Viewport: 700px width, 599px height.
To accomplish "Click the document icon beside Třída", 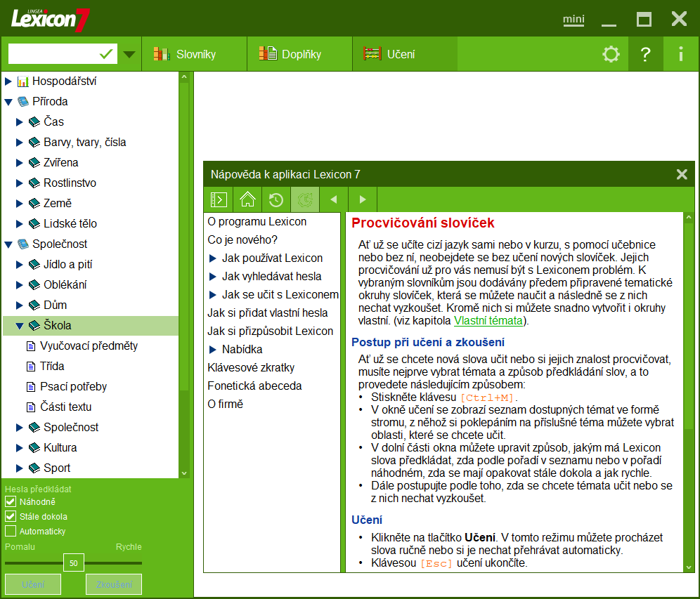I will point(31,367).
